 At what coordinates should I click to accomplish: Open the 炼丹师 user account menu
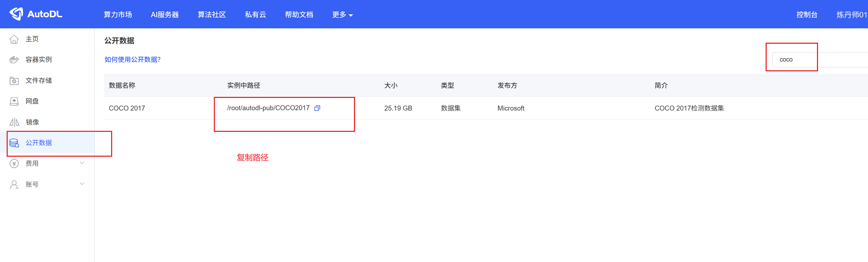[852, 15]
